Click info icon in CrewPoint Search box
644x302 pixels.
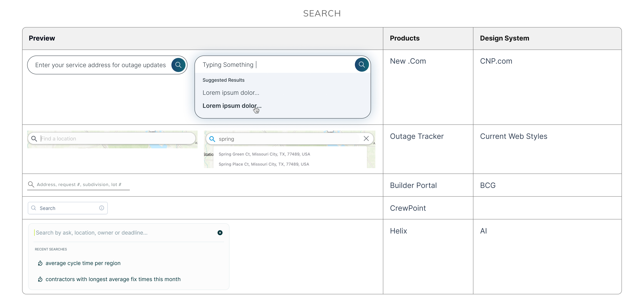(101, 208)
